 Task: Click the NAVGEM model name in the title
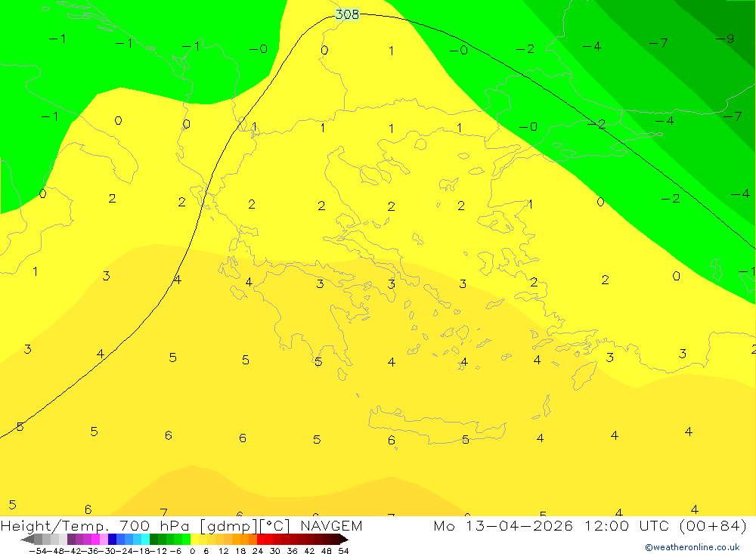[x=331, y=525]
